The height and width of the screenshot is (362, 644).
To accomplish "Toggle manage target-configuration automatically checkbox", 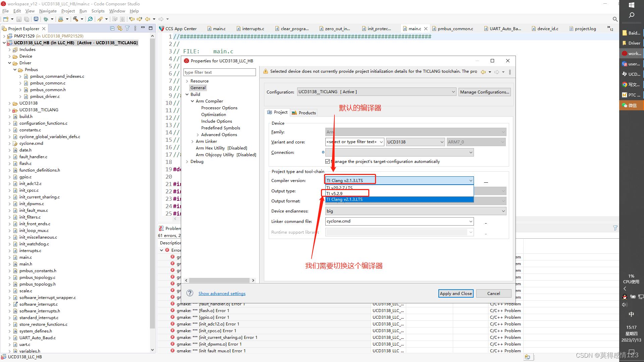I will (328, 162).
